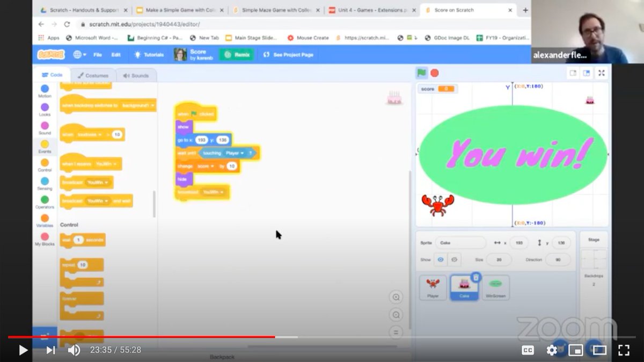Zoom in the code workspace

coord(396,298)
